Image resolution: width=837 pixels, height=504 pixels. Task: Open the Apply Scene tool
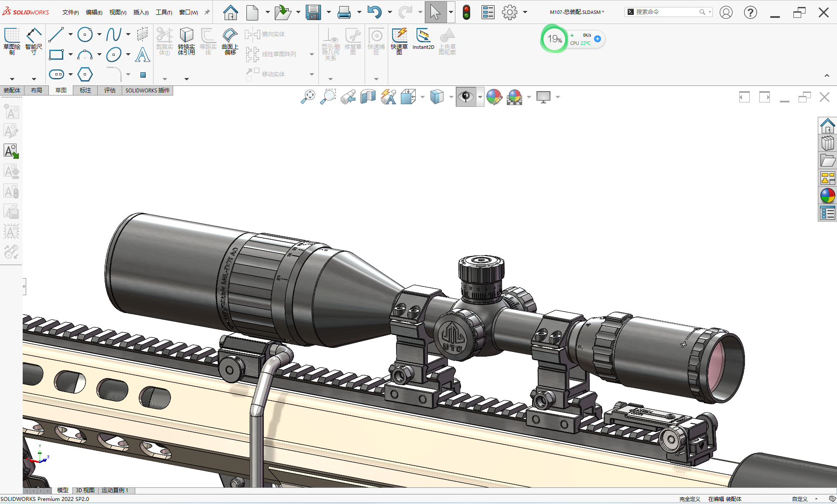point(515,97)
